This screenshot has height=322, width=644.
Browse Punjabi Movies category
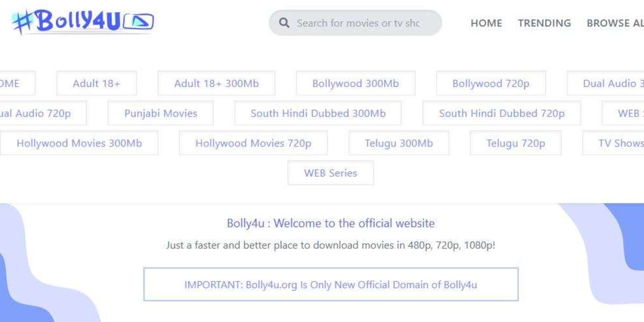tap(160, 113)
